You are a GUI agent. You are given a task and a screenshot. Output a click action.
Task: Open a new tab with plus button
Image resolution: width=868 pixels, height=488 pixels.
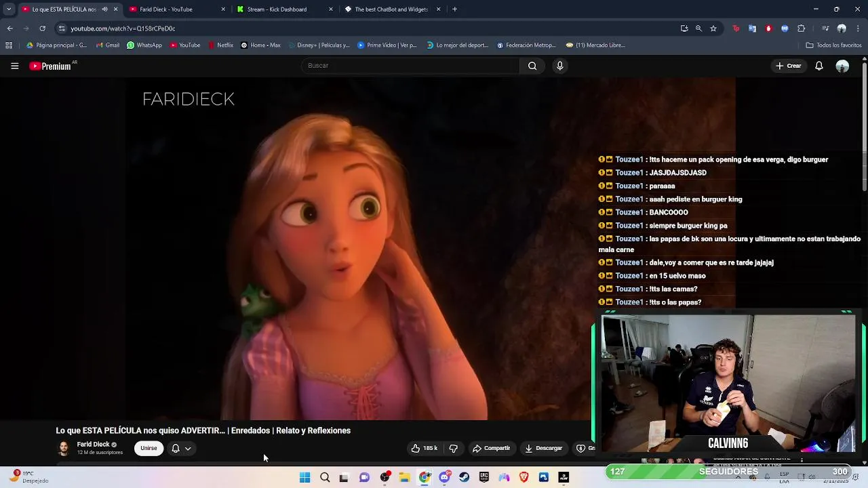click(454, 9)
